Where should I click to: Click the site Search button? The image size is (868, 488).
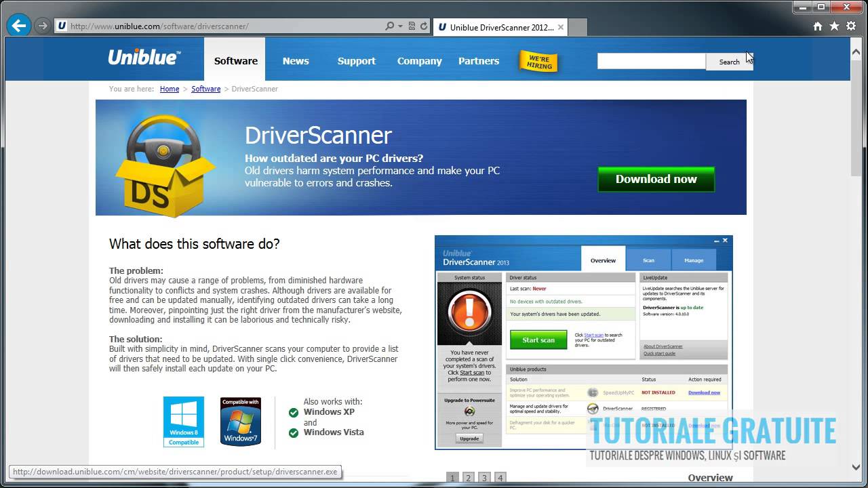729,62
